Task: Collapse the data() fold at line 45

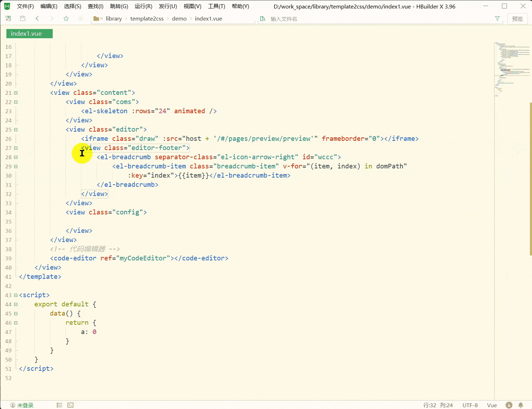Action: coord(16,313)
